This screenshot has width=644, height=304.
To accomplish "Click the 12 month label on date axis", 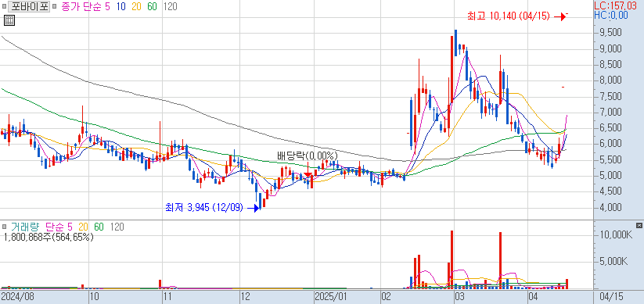I will tap(246, 296).
